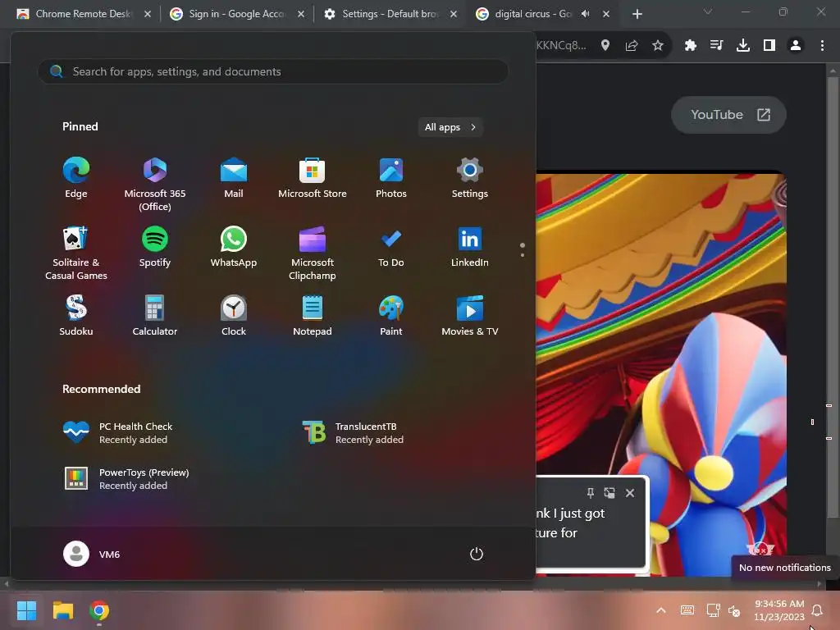
Task: Open the To Do app
Action: (391, 247)
